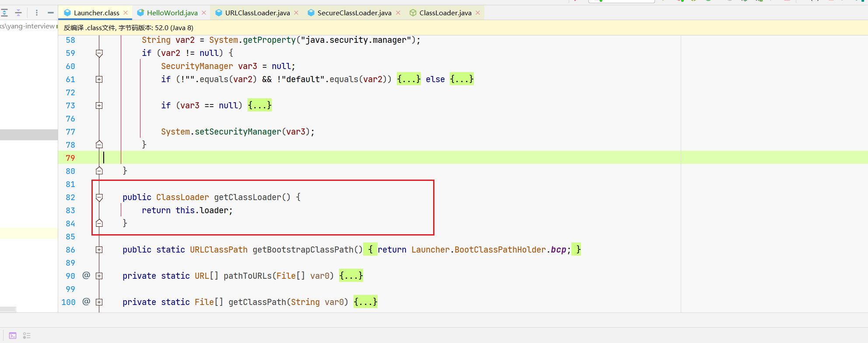Click the Collapse All icon in project panel
This screenshot has width=868, height=343.
18,13
